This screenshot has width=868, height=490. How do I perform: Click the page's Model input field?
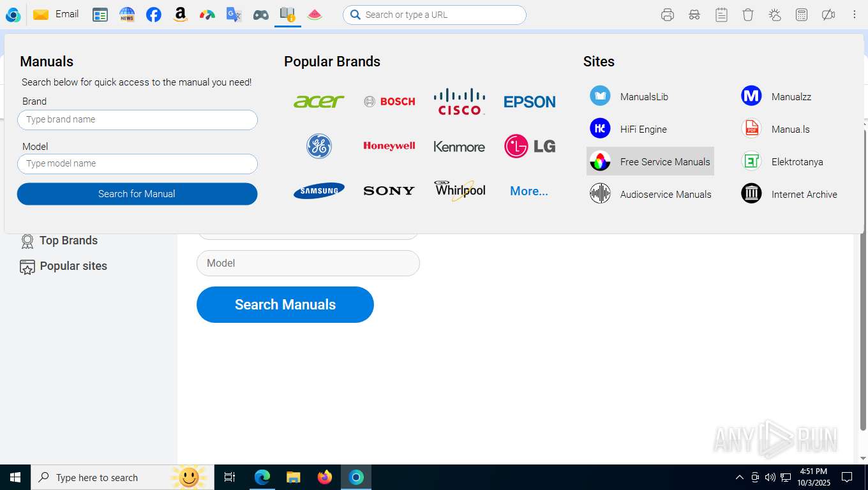pyautogui.click(x=308, y=263)
